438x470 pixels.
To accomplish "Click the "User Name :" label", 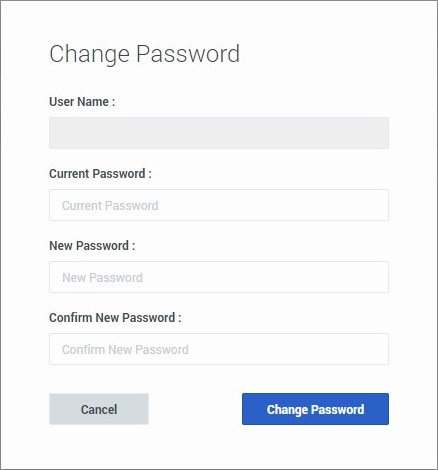I will coord(82,102).
